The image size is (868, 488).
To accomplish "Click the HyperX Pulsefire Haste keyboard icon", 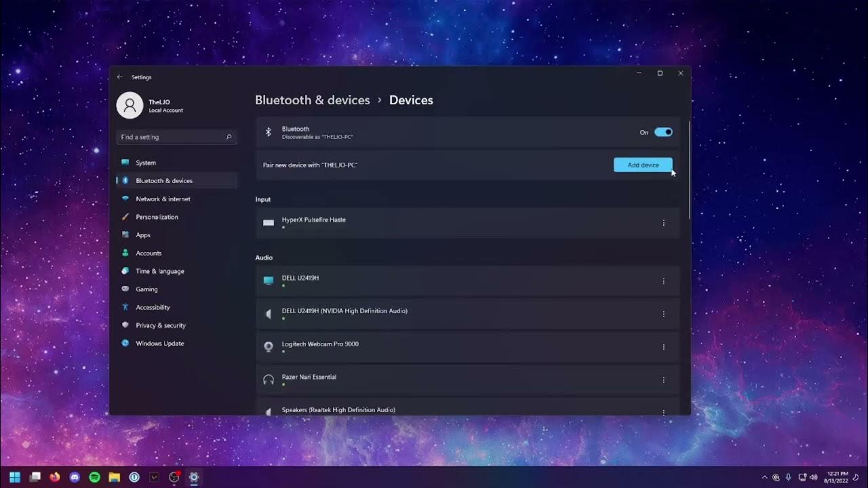I will [269, 223].
